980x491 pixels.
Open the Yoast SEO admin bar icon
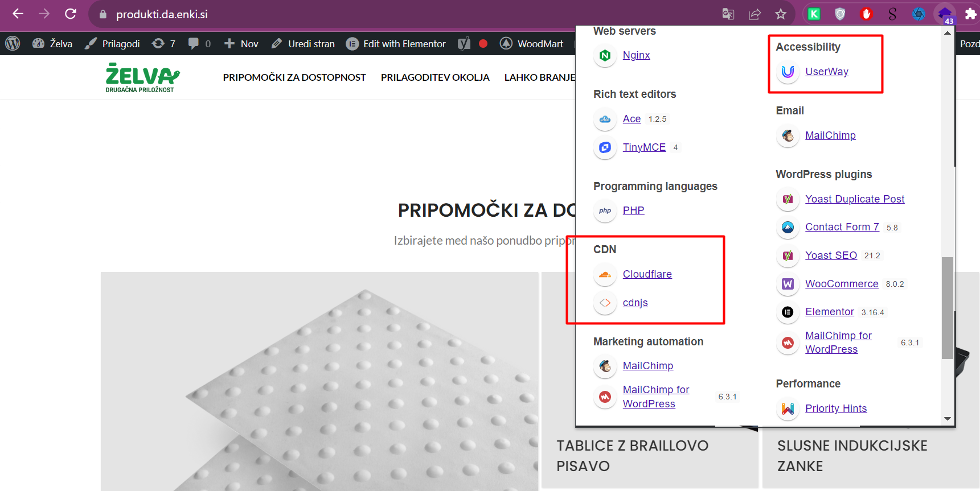464,43
